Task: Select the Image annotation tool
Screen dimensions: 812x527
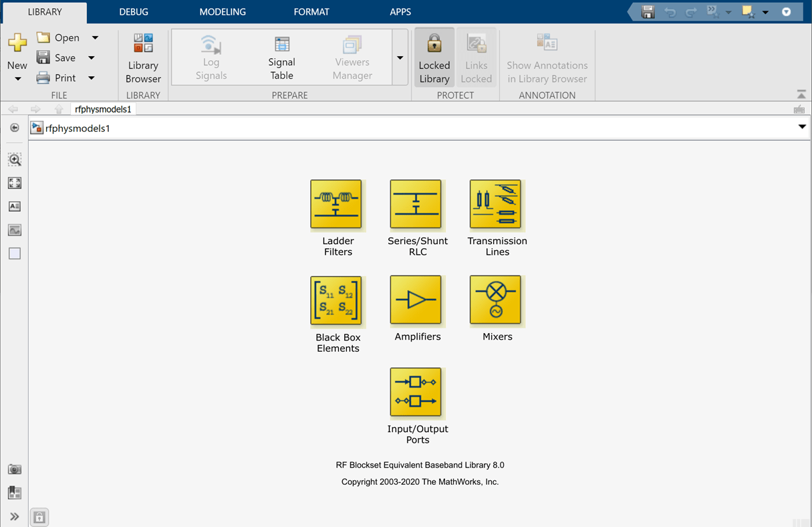Action: 14,229
